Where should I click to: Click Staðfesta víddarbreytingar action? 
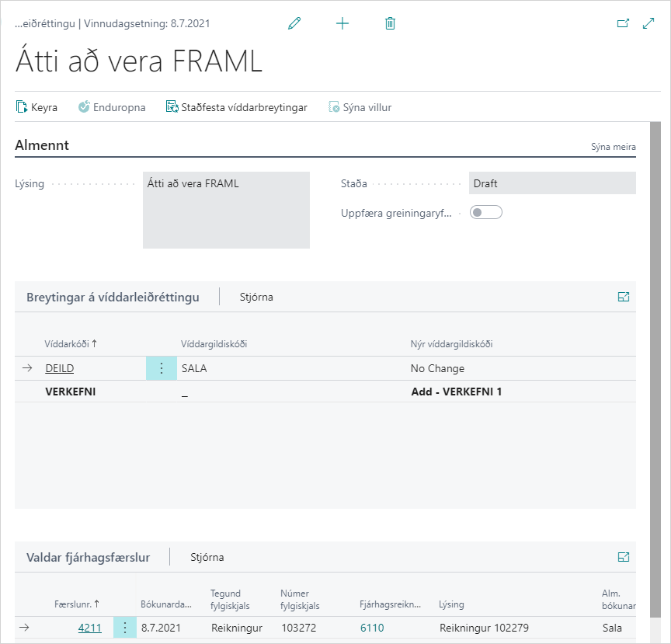point(236,107)
